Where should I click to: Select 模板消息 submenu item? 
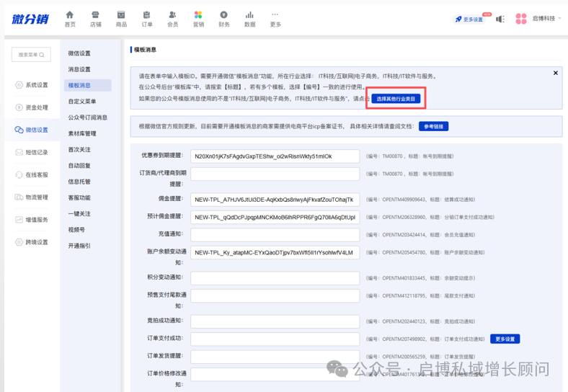click(x=87, y=86)
